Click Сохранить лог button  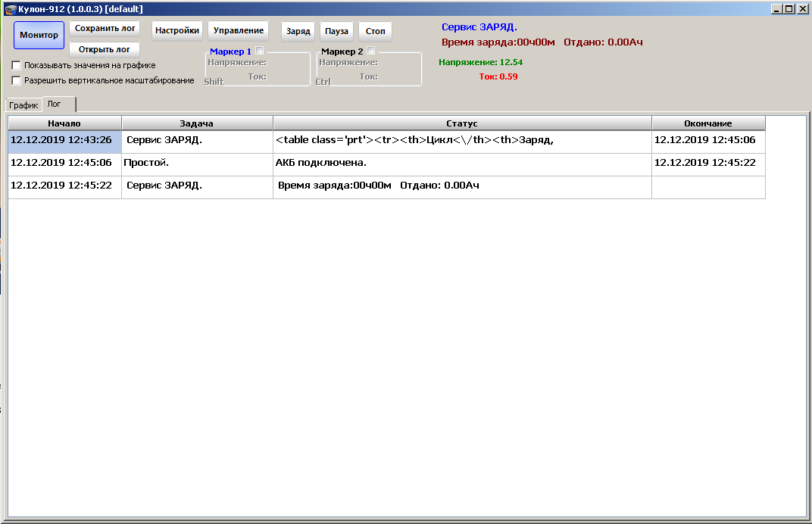105,29
